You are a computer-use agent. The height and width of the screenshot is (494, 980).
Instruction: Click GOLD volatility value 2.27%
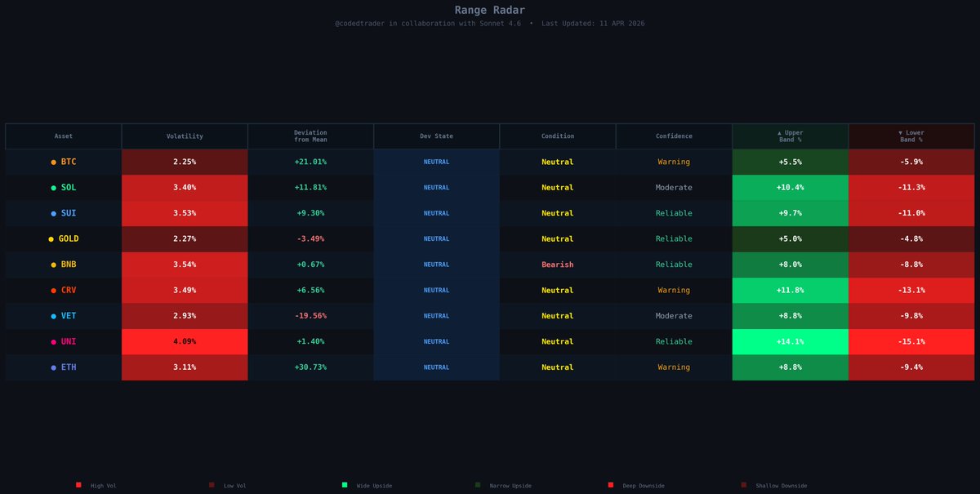pos(185,239)
